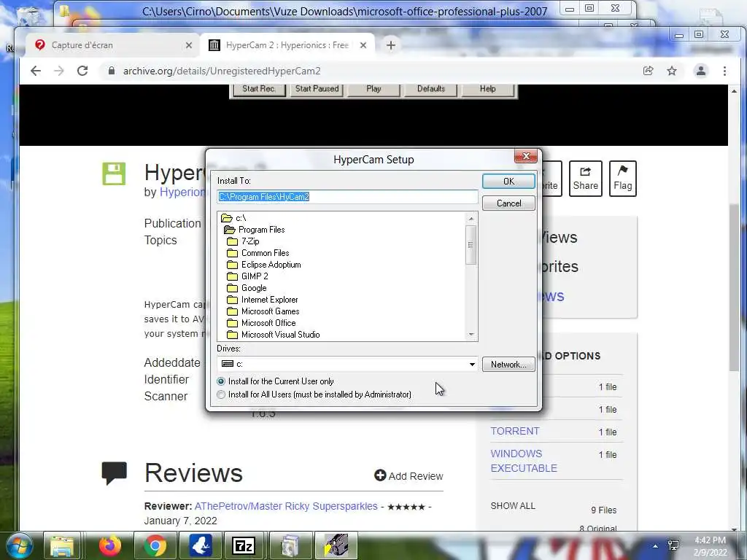Click the Install To path field
Image resolution: width=747 pixels, height=560 pixels.
click(347, 197)
